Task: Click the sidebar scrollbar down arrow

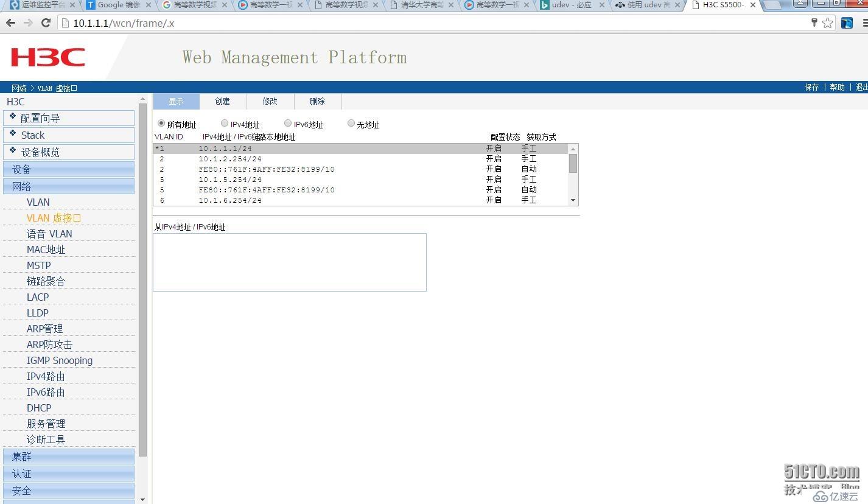Action: click(142, 499)
